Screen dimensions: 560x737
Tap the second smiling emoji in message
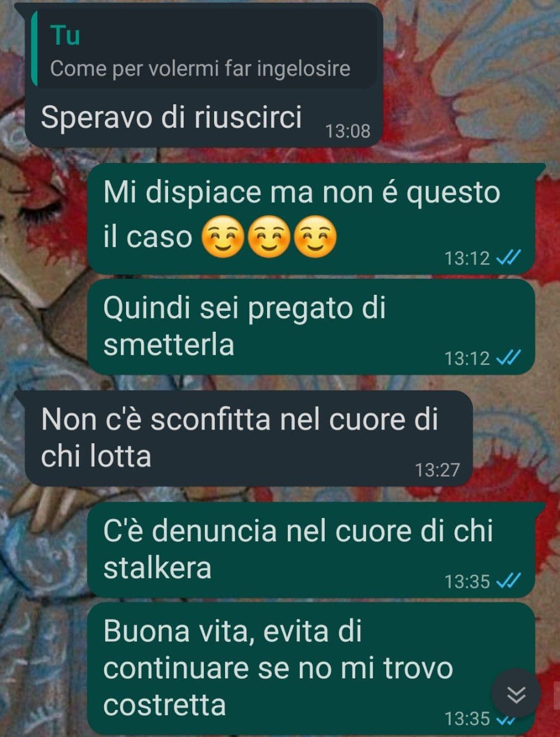tap(268, 237)
